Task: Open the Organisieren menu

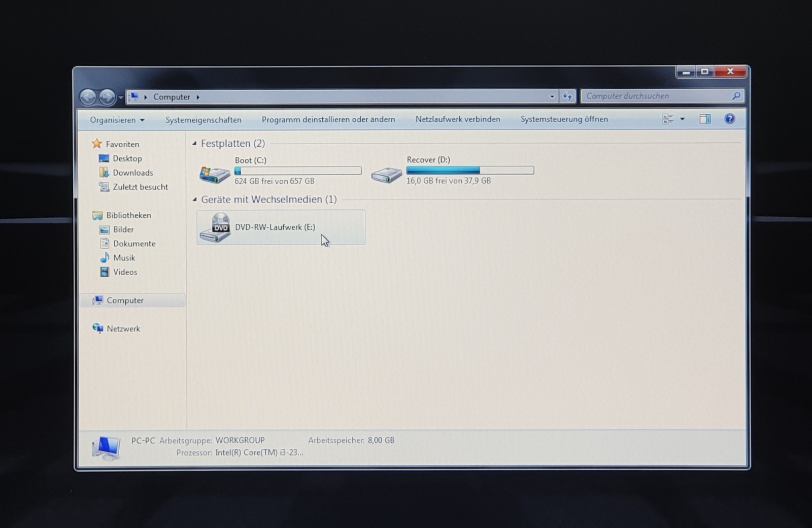Action: pyautogui.click(x=117, y=120)
